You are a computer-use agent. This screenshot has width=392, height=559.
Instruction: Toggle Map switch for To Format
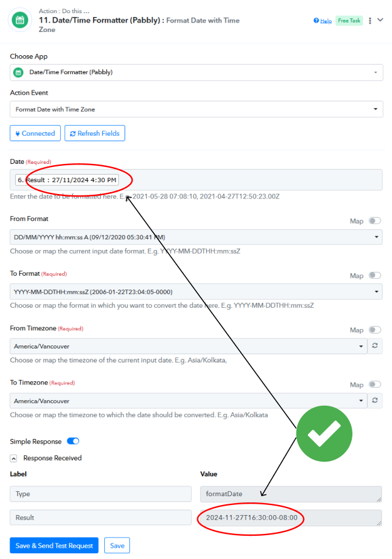click(375, 275)
